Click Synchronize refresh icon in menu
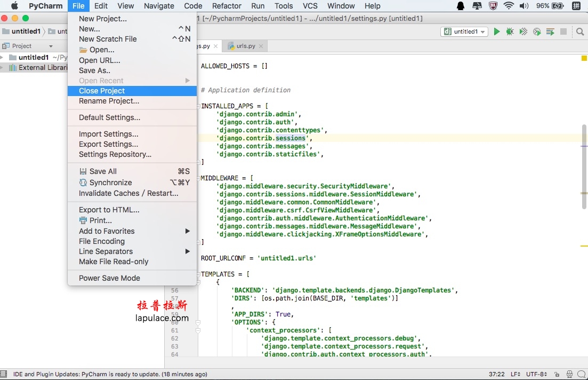 click(83, 183)
